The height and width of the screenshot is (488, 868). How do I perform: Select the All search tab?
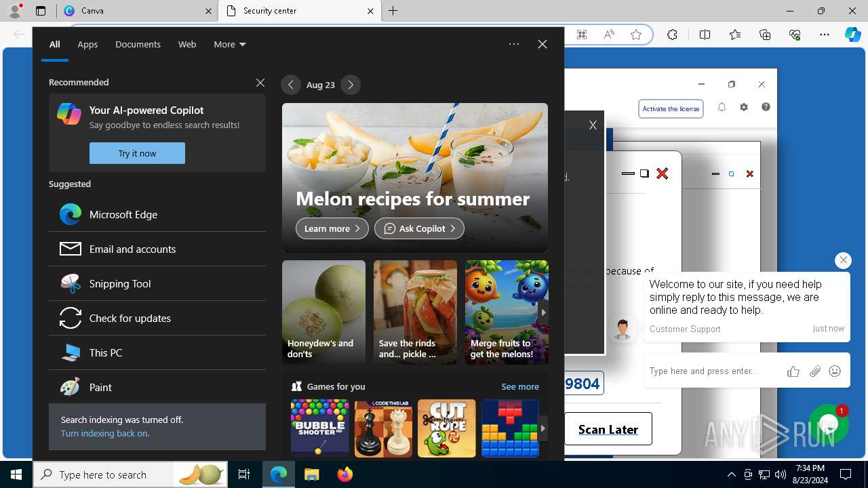(x=55, y=44)
